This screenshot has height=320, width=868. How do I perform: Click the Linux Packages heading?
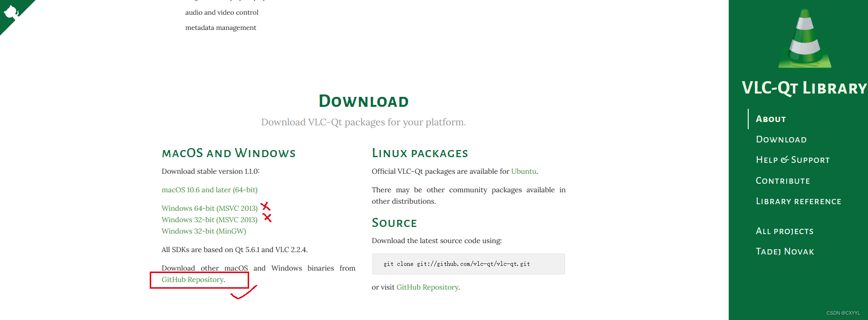(420, 153)
